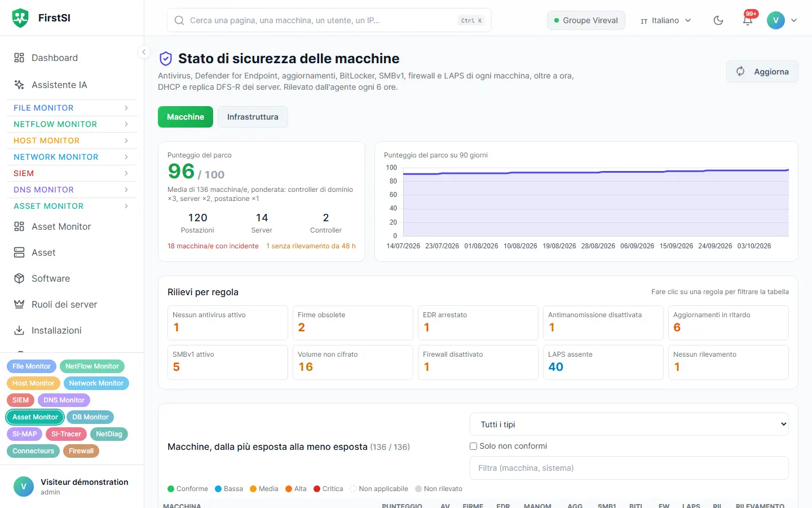Tick the Solo non conformi checkbox
The height and width of the screenshot is (508, 812).
point(474,446)
